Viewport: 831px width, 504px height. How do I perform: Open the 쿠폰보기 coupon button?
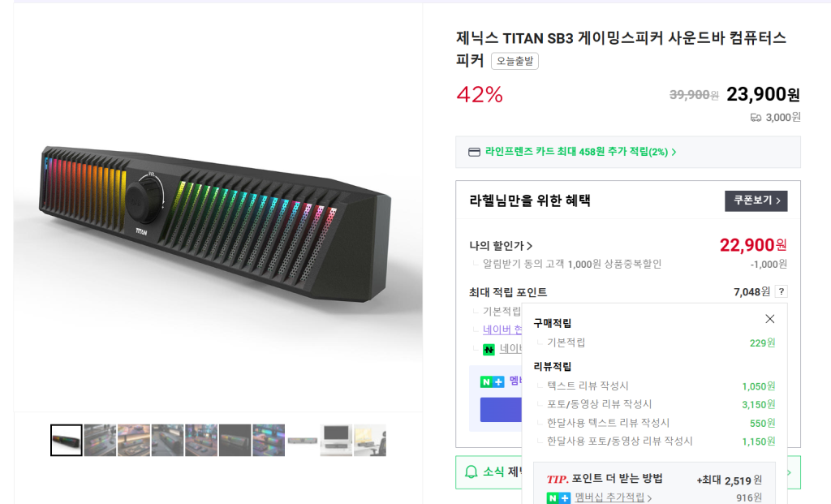point(756,200)
